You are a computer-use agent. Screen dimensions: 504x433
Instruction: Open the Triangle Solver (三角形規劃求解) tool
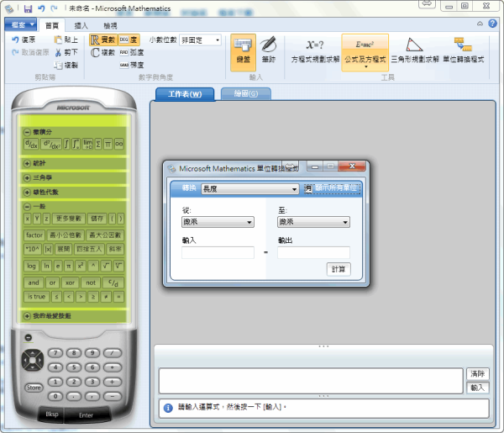[415, 51]
